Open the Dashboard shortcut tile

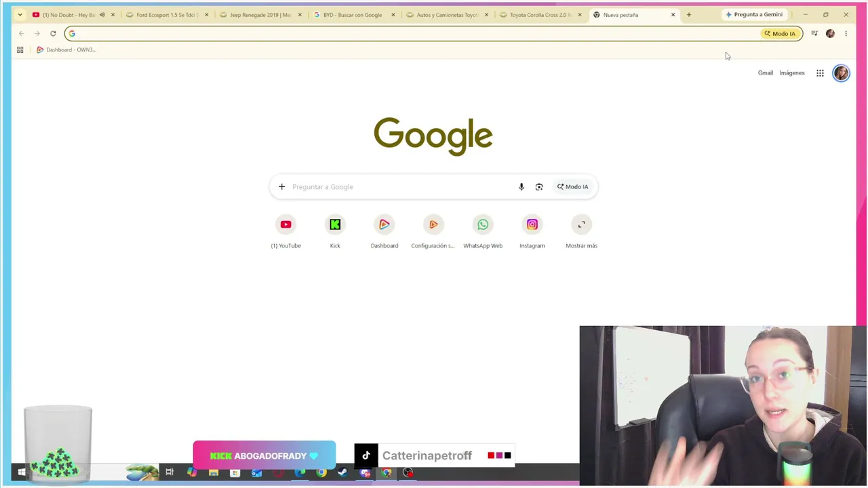click(x=384, y=232)
